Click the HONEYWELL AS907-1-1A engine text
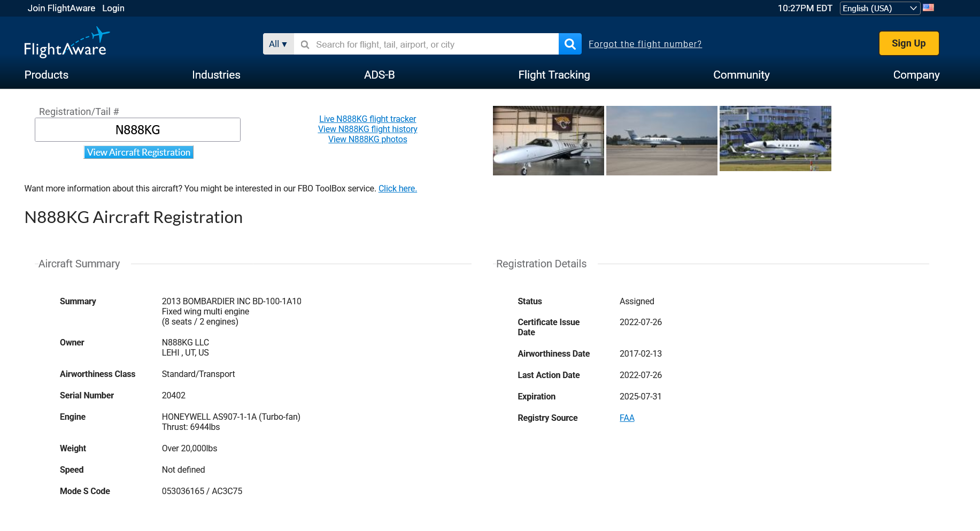The height and width of the screenshot is (531, 980). click(x=231, y=417)
